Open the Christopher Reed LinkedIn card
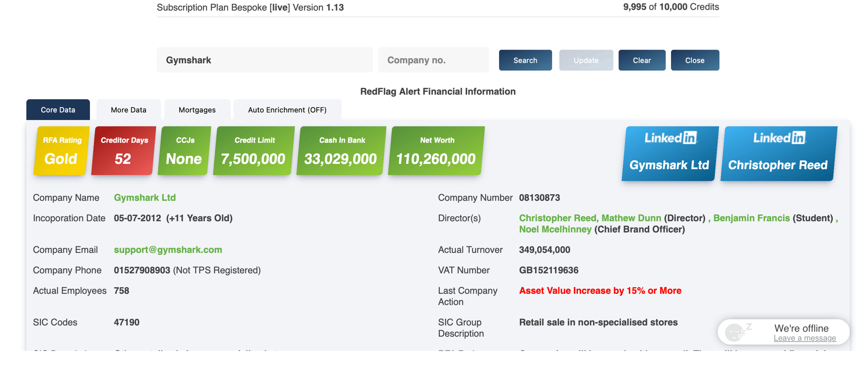This screenshot has width=868, height=365. (778, 153)
